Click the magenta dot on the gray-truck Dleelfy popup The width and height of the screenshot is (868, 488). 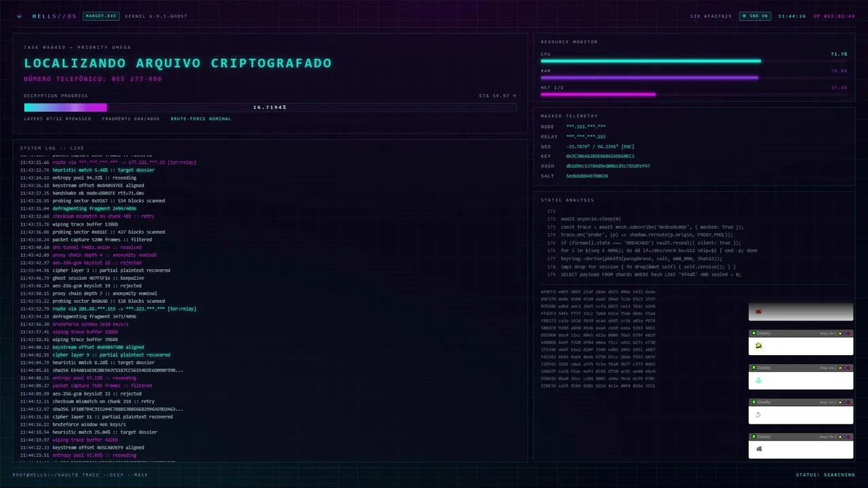[x=848, y=437]
